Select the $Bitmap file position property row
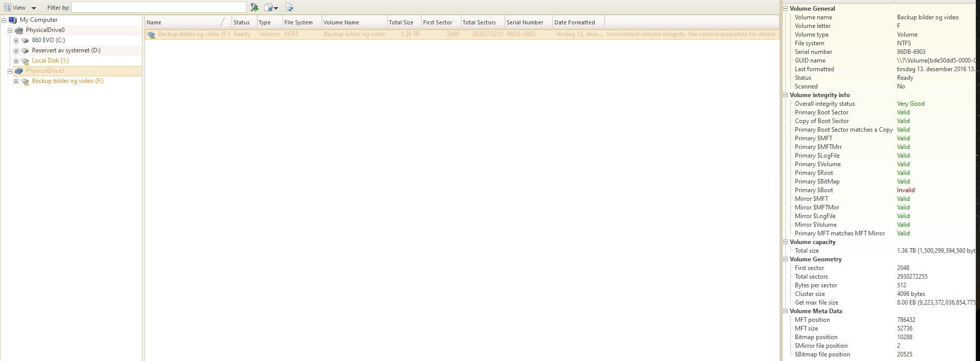Screen dimensions: 980x361 coord(884,354)
